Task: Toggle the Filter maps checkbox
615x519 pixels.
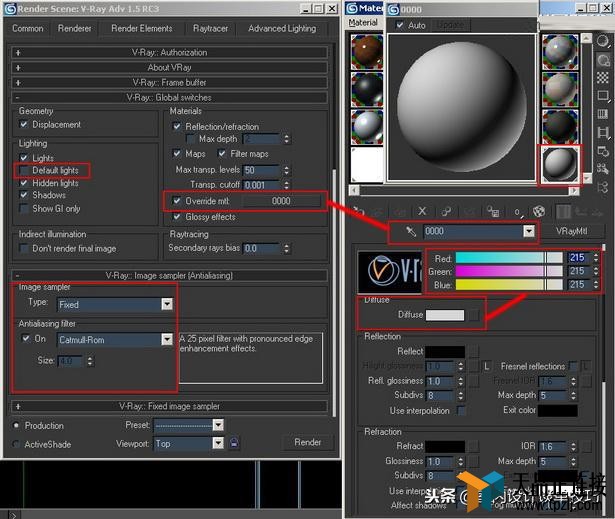Action: coord(222,153)
